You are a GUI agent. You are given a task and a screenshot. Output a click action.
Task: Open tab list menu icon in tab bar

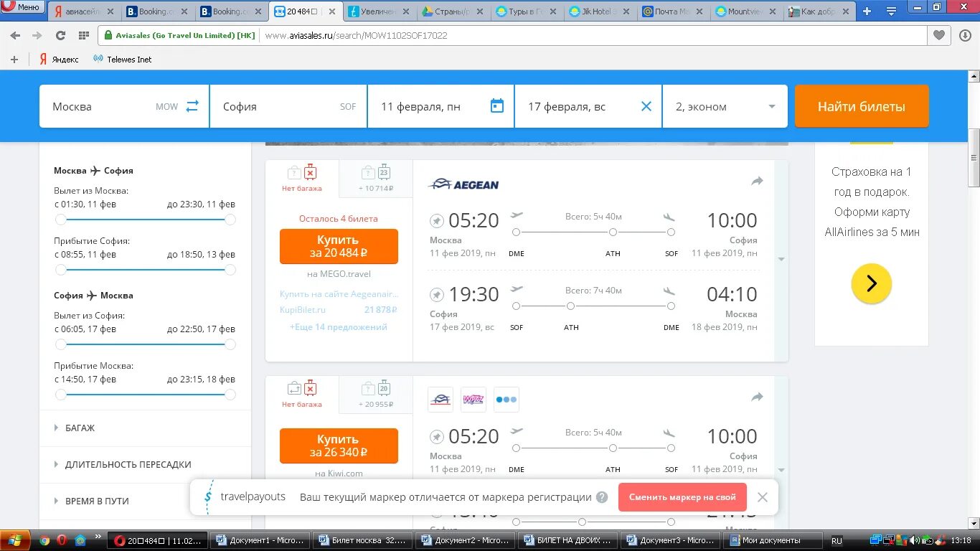click(892, 11)
